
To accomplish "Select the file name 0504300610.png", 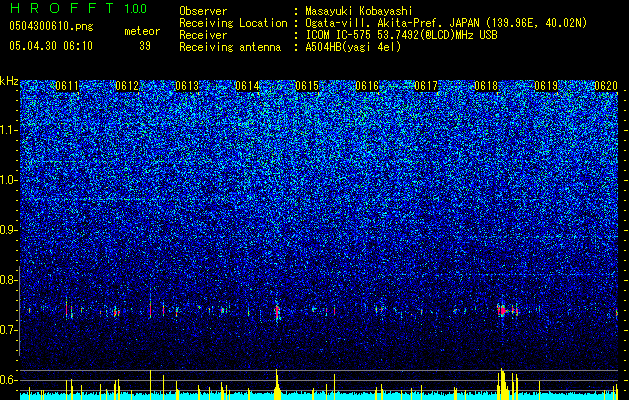I will click(51, 26).
